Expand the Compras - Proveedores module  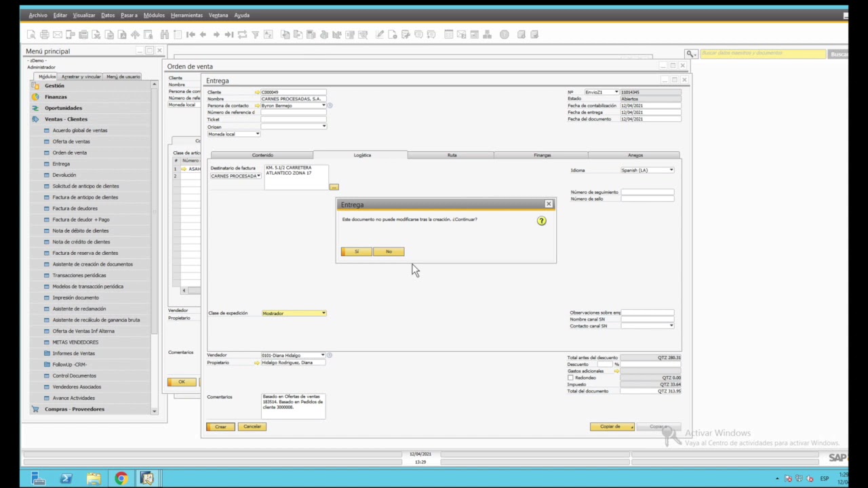click(x=75, y=409)
